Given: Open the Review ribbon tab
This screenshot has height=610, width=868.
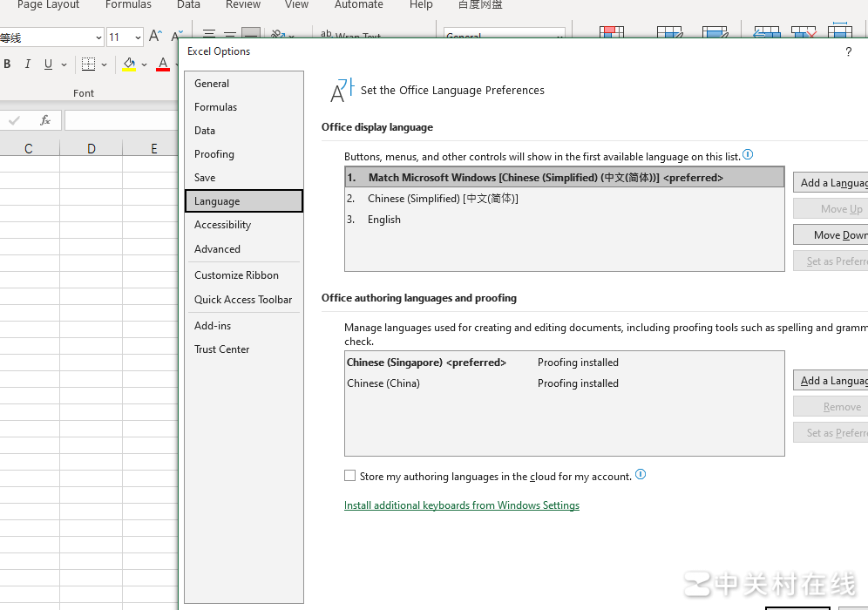Looking at the screenshot, I should [243, 5].
